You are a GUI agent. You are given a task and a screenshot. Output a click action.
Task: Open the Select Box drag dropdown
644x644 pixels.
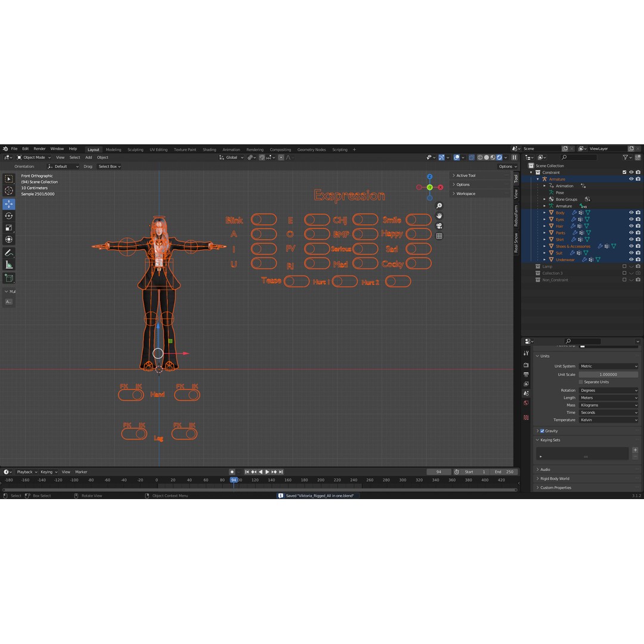(109, 167)
